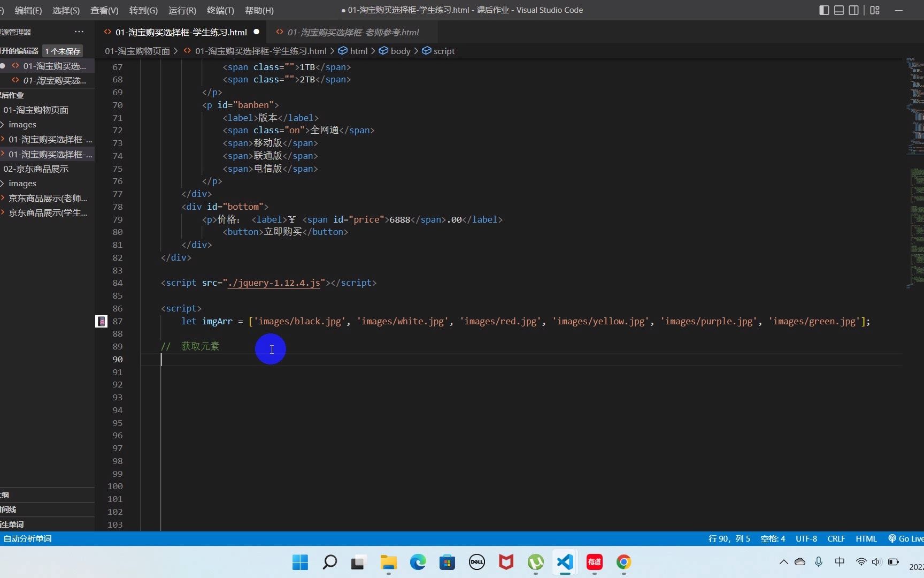Open Task View icon on taskbar
The image size is (924, 578).
tap(358, 562)
